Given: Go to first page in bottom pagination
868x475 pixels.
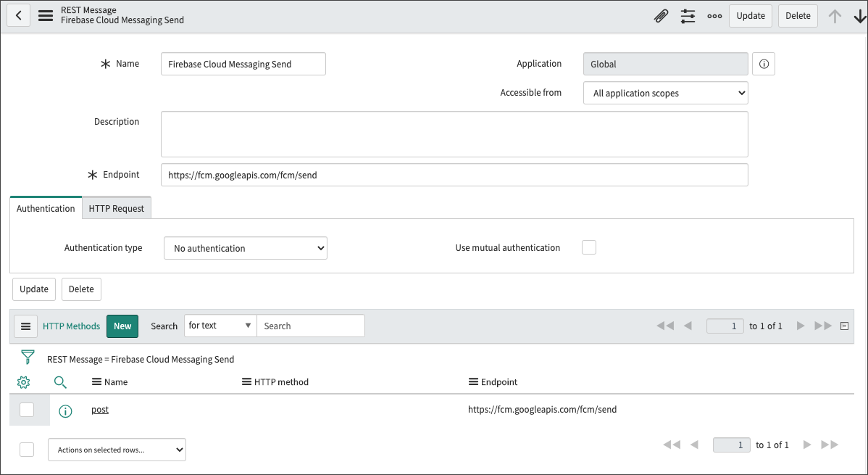Looking at the screenshot, I should pos(672,445).
